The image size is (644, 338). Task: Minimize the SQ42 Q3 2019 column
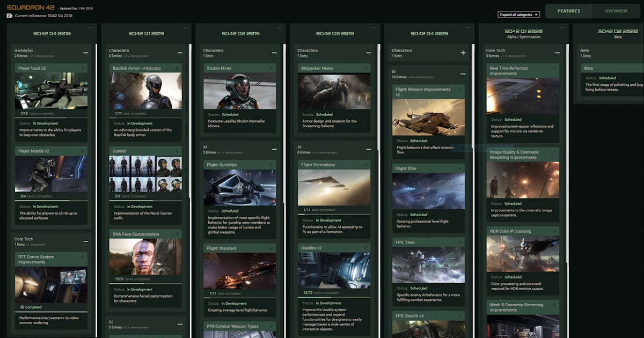pyautogui.click(x=374, y=27)
